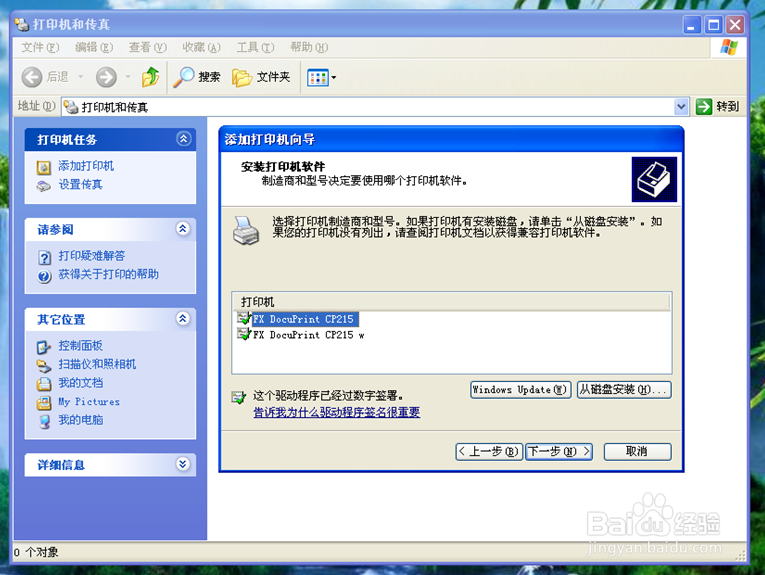Go to 控制面板 link

coord(81,345)
